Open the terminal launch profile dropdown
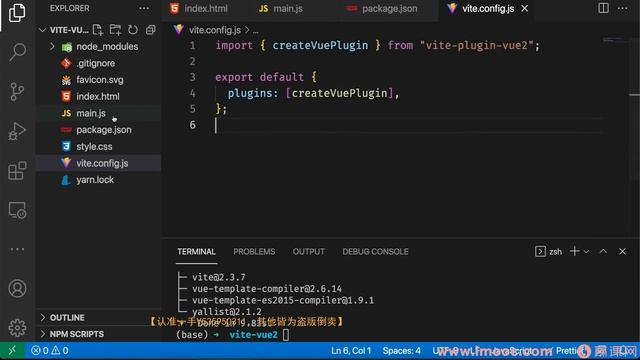 click(586, 251)
